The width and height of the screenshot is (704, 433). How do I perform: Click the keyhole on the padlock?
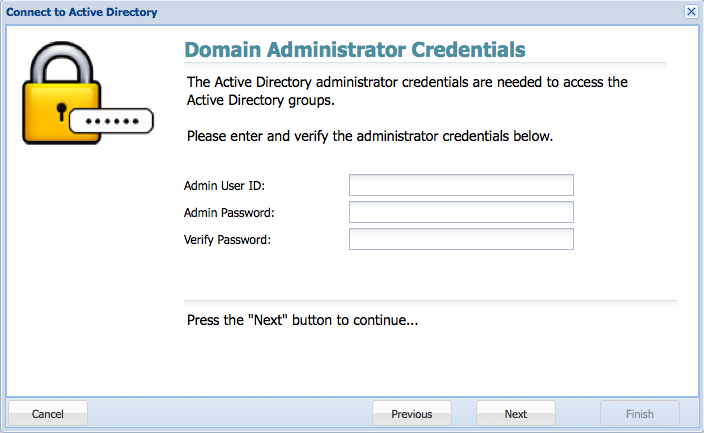[x=62, y=111]
